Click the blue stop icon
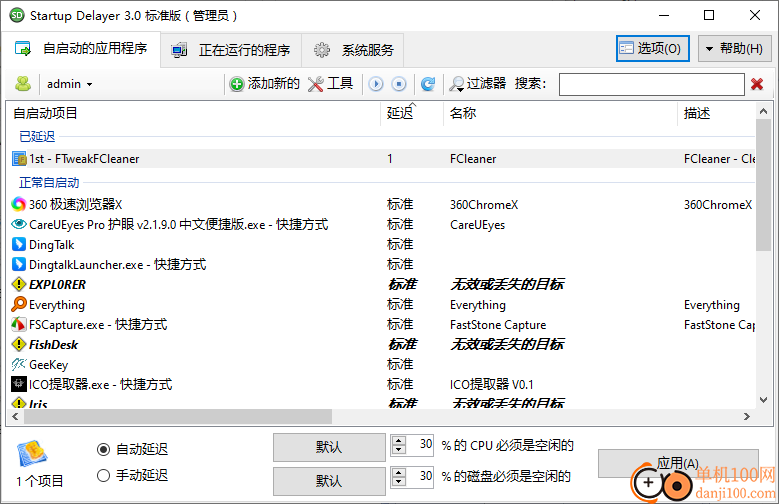Image resolution: width=779 pixels, height=504 pixels. 399,84
